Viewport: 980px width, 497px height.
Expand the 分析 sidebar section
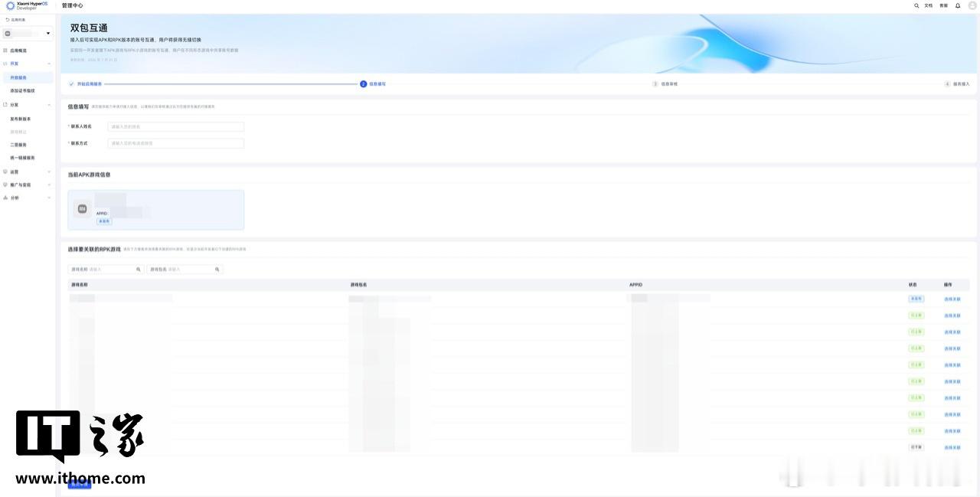coord(28,198)
